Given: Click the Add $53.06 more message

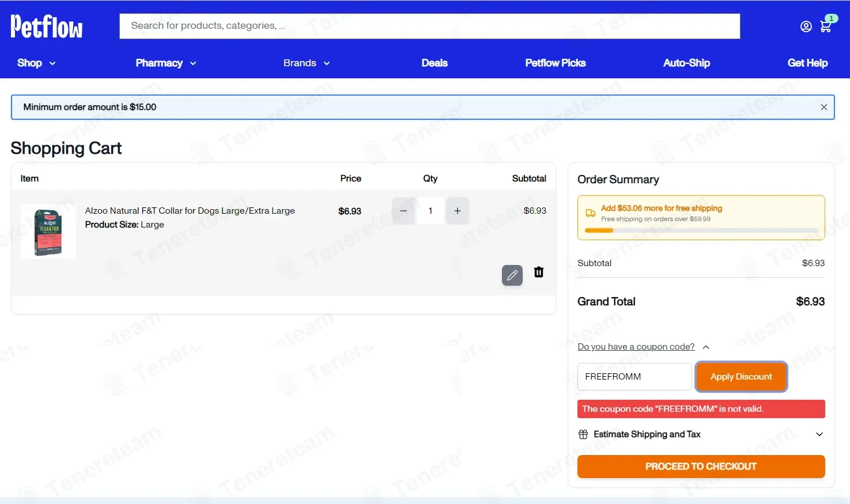Looking at the screenshot, I should pos(662,209).
